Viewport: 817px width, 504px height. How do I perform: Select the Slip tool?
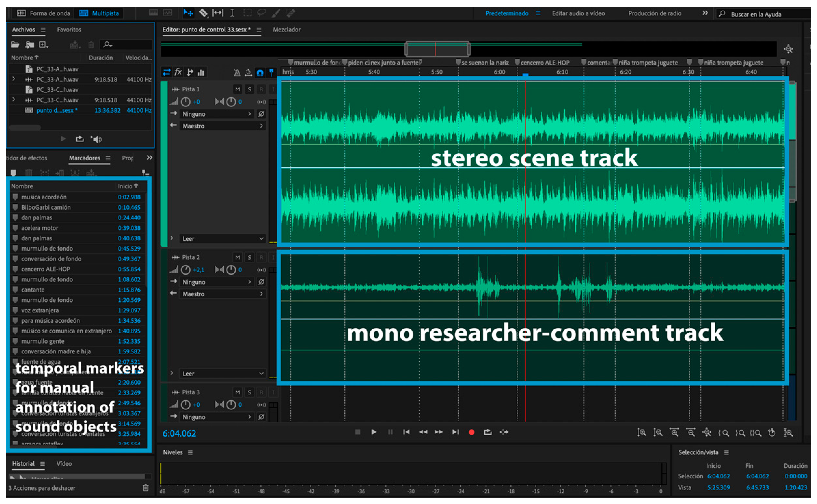[218, 13]
